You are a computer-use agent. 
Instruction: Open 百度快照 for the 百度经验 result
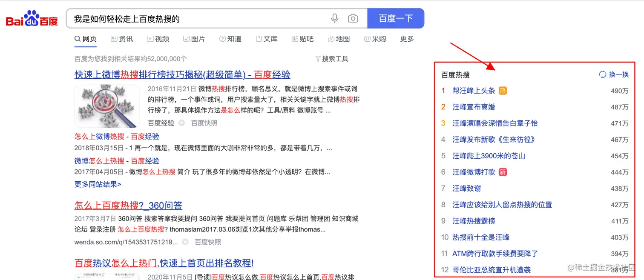(x=204, y=123)
